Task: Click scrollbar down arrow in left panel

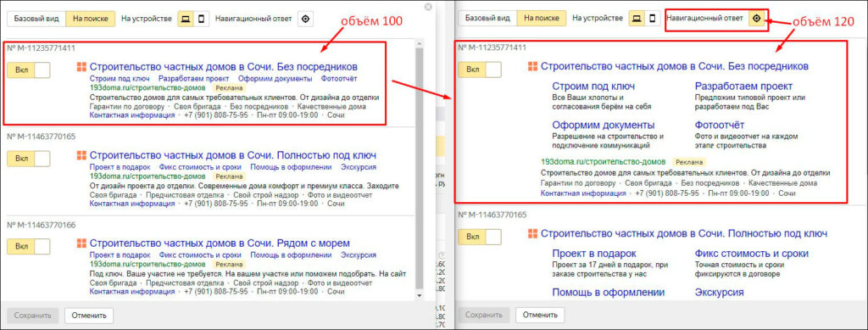Action: pos(420,296)
